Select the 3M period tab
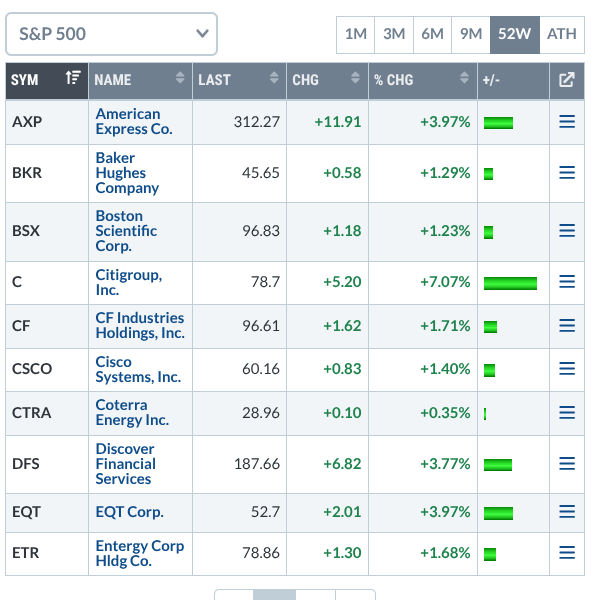Screen dimensions: 602x600 pos(394,35)
